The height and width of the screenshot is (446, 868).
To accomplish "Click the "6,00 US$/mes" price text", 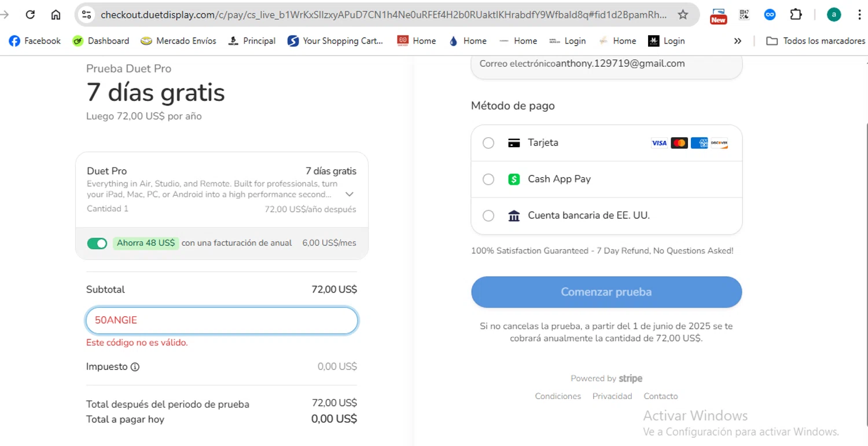I will [x=329, y=243].
